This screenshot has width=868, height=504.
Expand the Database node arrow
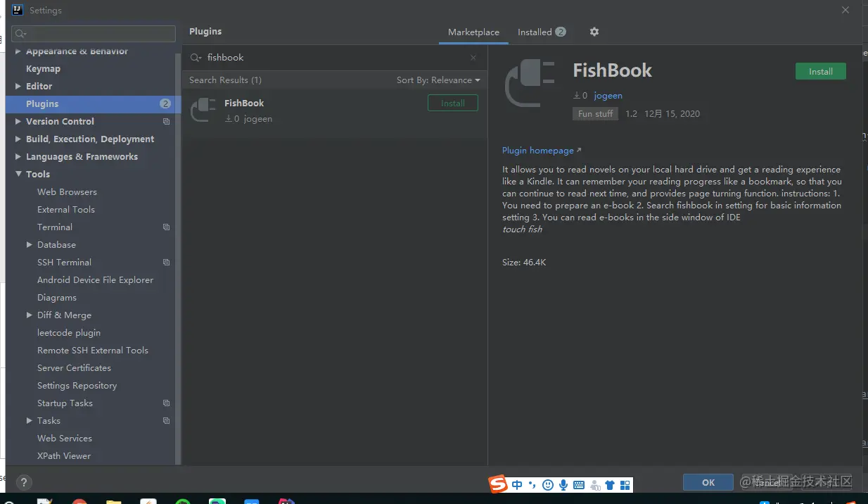(x=30, y=245)
